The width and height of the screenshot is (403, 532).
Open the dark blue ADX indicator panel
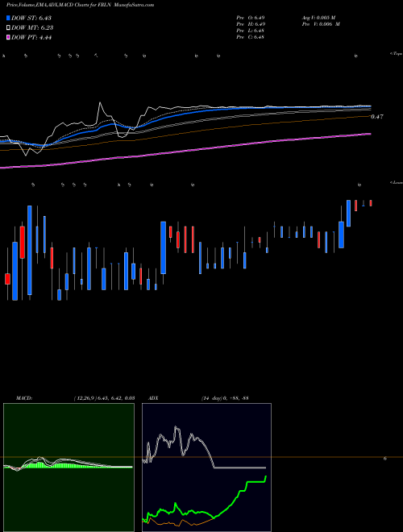[206, 468]
